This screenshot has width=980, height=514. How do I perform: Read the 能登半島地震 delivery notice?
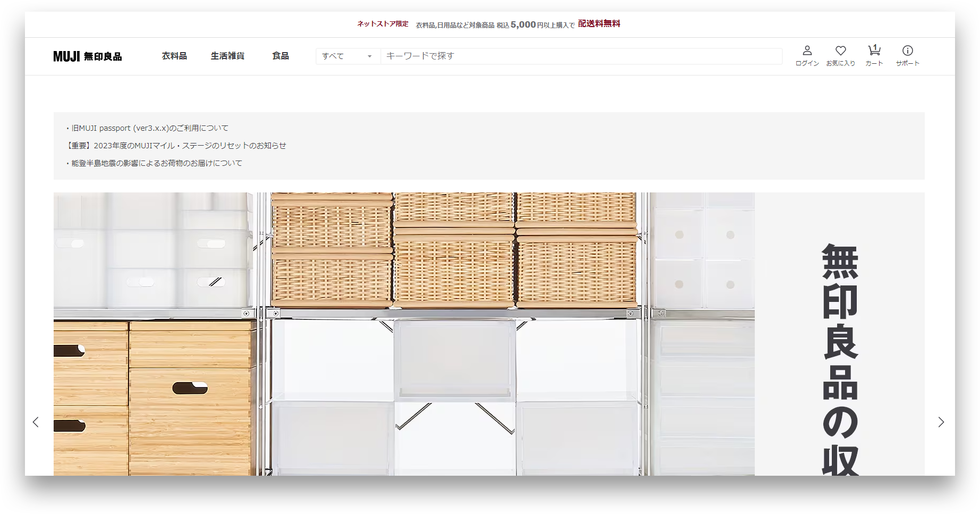157,163
